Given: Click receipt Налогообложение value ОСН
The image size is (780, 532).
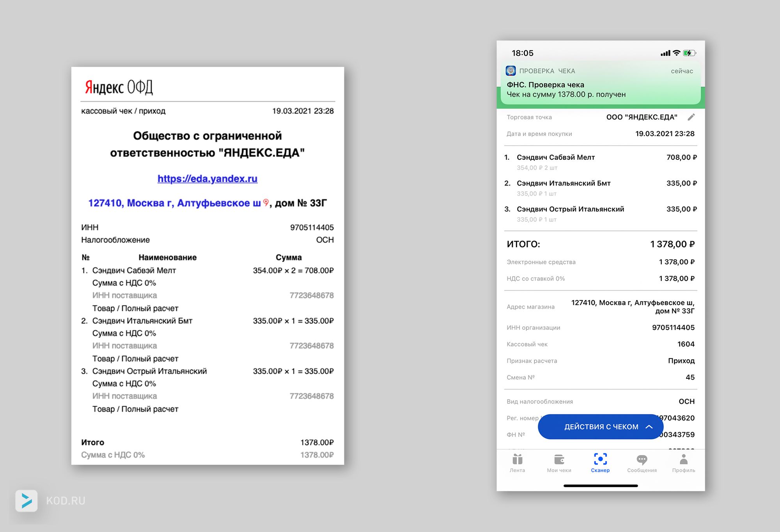Looking at the screenshot, I should pyautogui.click(x=325, y=240).
